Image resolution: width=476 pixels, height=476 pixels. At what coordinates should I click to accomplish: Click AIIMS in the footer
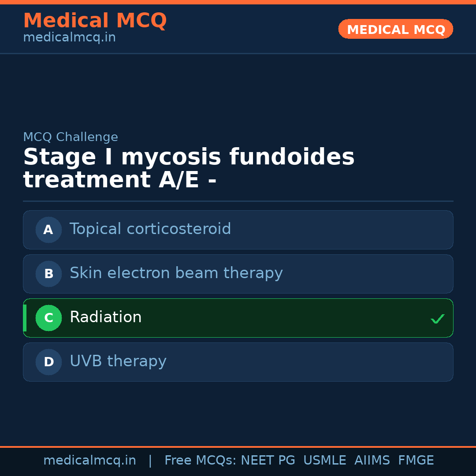click(x=372, y=461)
